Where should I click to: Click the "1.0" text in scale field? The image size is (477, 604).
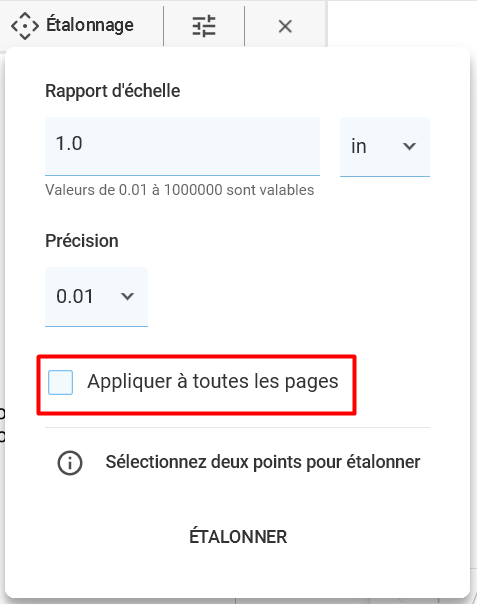tap(69, 143)
